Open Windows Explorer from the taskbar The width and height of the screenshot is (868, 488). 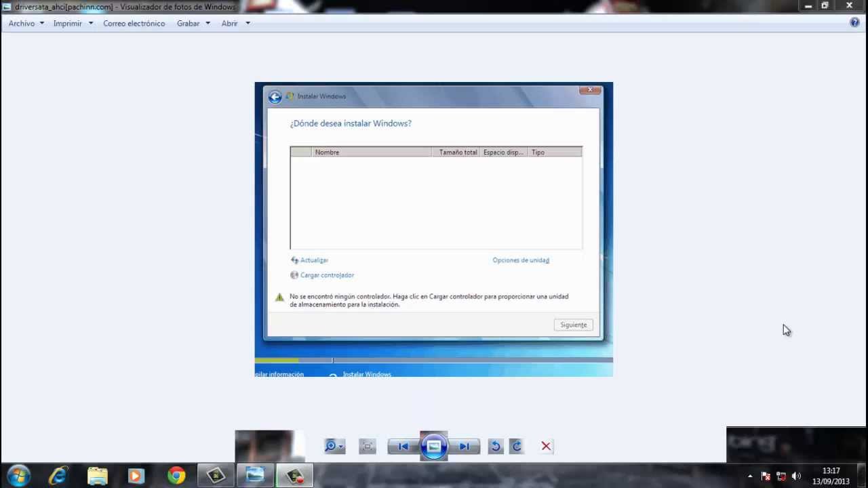pyautogui.click(x=98, y=476)
